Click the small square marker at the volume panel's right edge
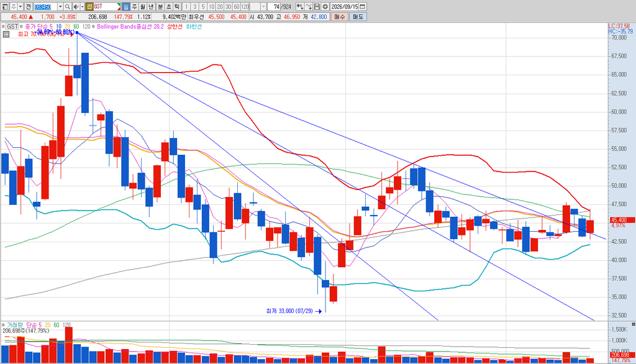This screenshot has width=636, height=364. tap(633, 325)
